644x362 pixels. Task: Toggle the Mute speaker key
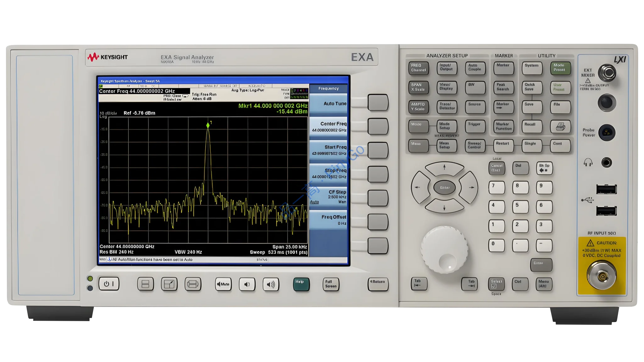(223, 284)
